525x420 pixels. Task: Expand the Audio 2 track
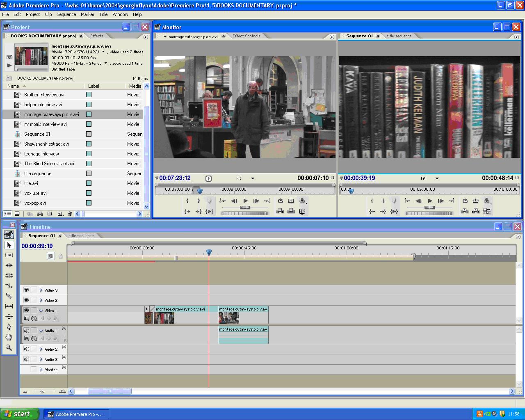tap(41, 349)
